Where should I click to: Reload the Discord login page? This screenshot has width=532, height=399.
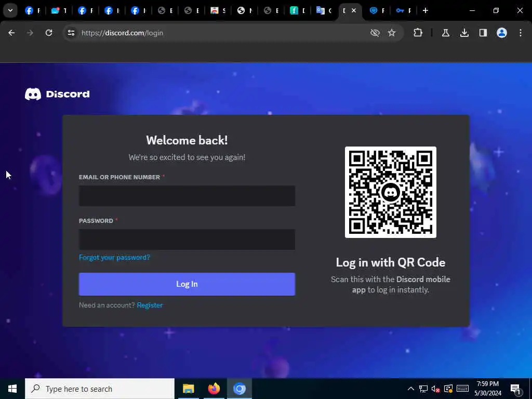coord(49,33)
